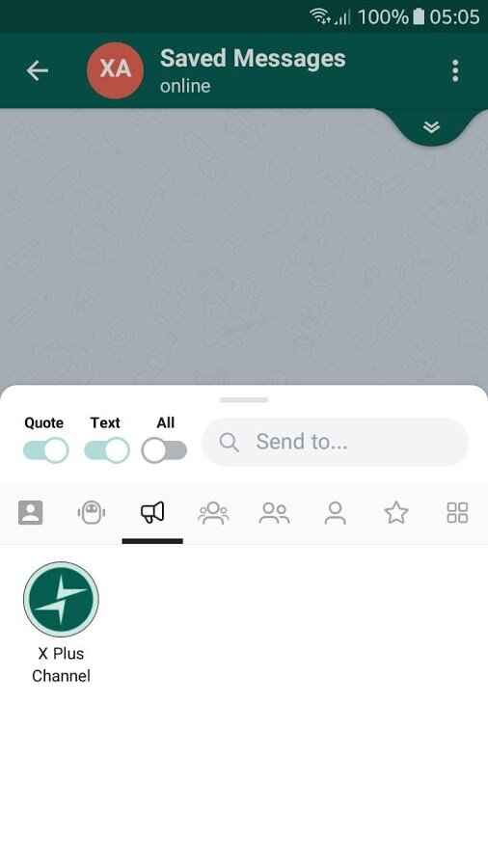Image resolution: width=488 pixels, height=868 pixels.
Task: Open the all chats grid tab
Action: click(x=457, y=513)
